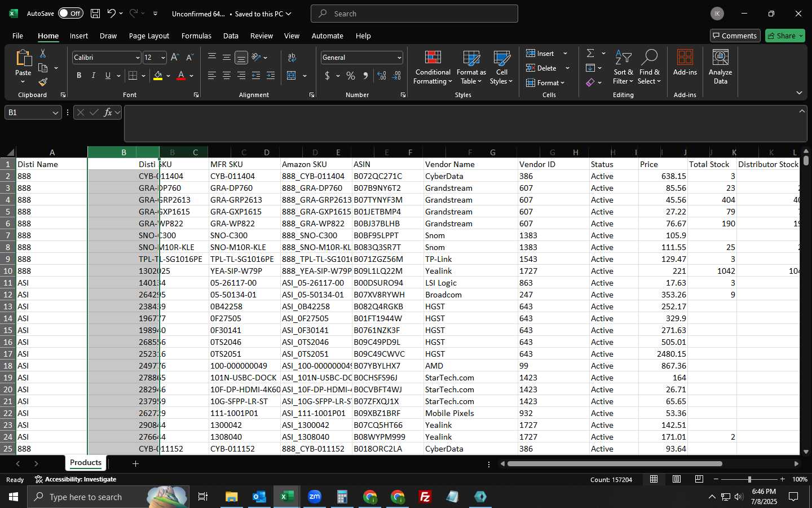
Task: Toggle Top Align vertical alignment
Action: click(212, 57)
